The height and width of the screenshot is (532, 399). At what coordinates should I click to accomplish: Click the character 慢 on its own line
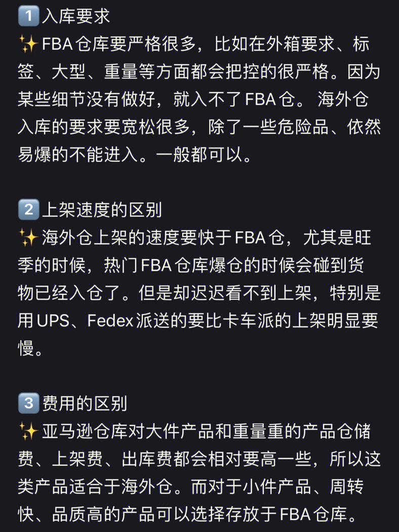point(26,348)
